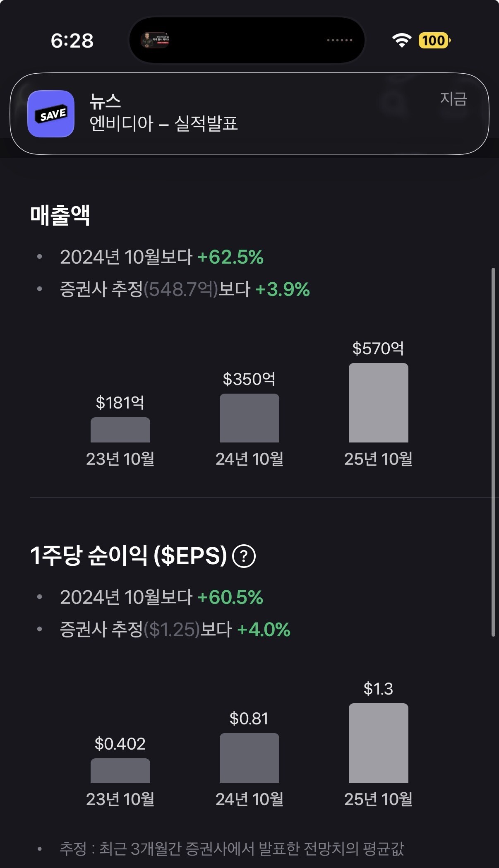The height and width of the screenshot is (868, 499).
Task: Select the $350억 revenue bar for 24년 10월
Action: (249, 418)
